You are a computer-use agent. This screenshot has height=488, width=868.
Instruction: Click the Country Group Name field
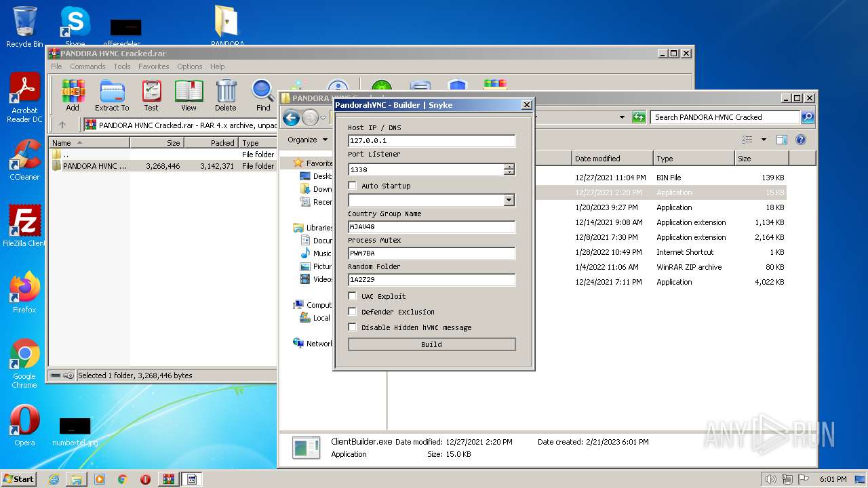click(431, 227)
